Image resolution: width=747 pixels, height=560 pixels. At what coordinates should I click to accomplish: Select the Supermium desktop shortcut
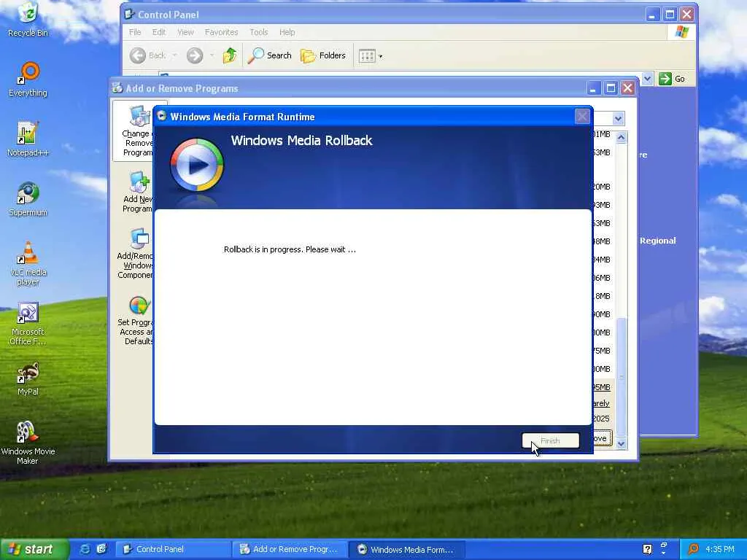pos(28,199)
